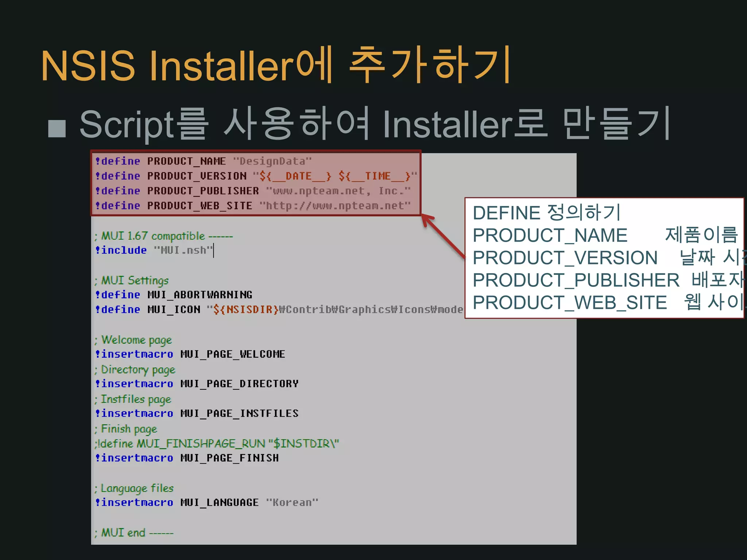Click the callout row starting with PRODUCT_WEB_SITE
Screen dimensions: 747x560
point(608,302)
